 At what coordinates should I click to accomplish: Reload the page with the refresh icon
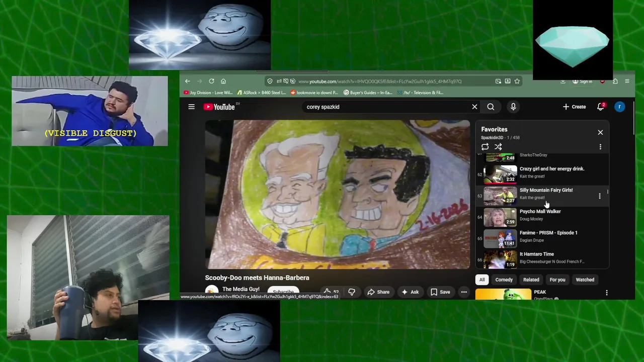tap(211, 81)
